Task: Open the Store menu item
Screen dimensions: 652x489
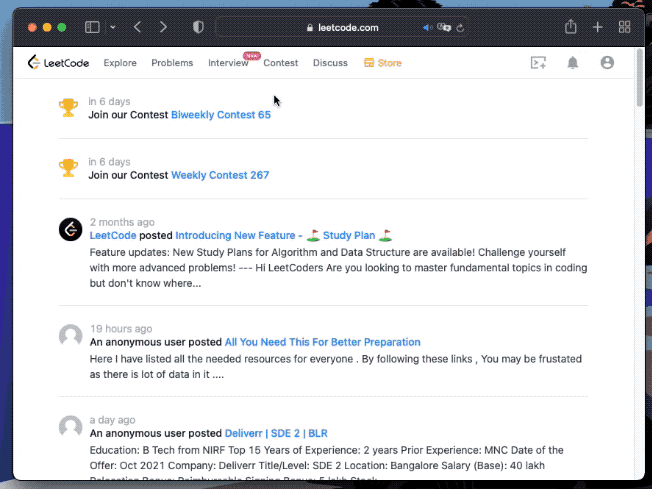Action: coord(383,63)
